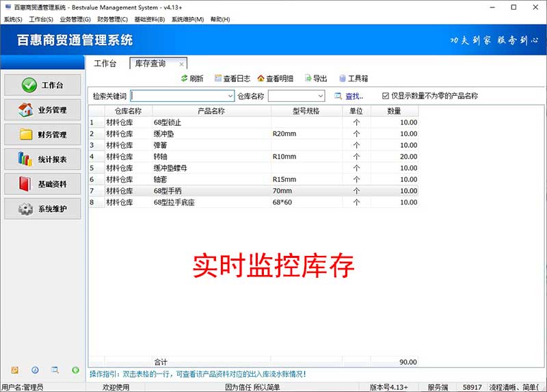Select the 转轴 product row
547x392 pixels.
click(x=253, y=157)
